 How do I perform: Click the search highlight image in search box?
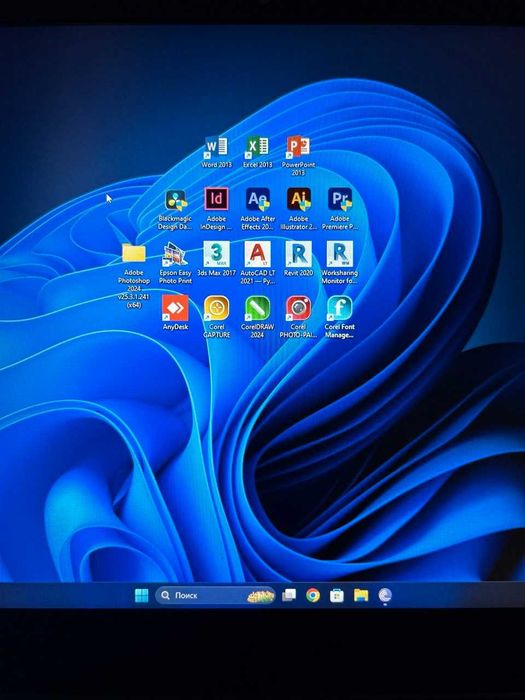coord(261,596)
